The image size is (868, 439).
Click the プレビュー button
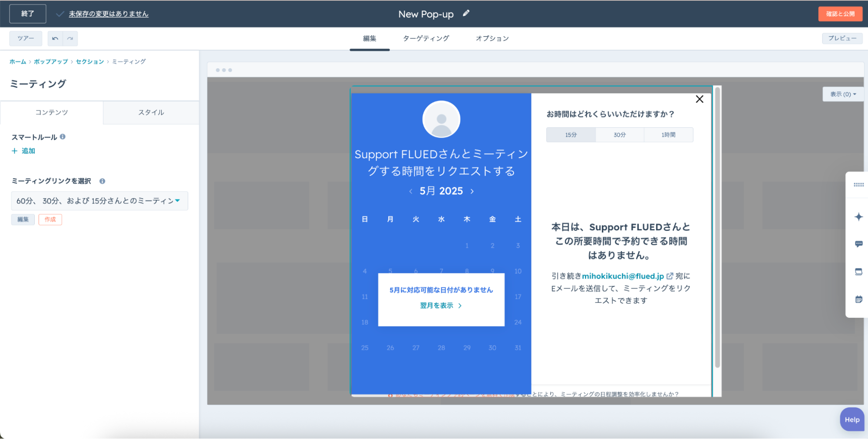coord(842,38)
